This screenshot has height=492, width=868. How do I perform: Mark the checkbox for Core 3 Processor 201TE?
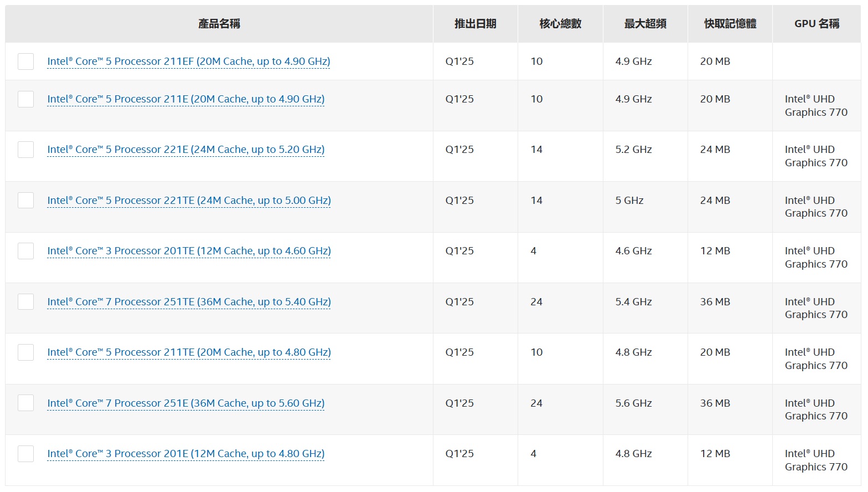[x=26, y=251]
